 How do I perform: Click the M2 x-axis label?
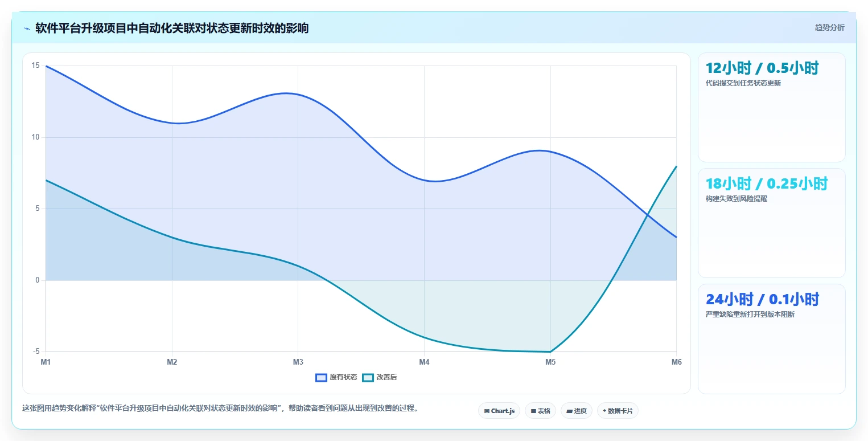172,362
